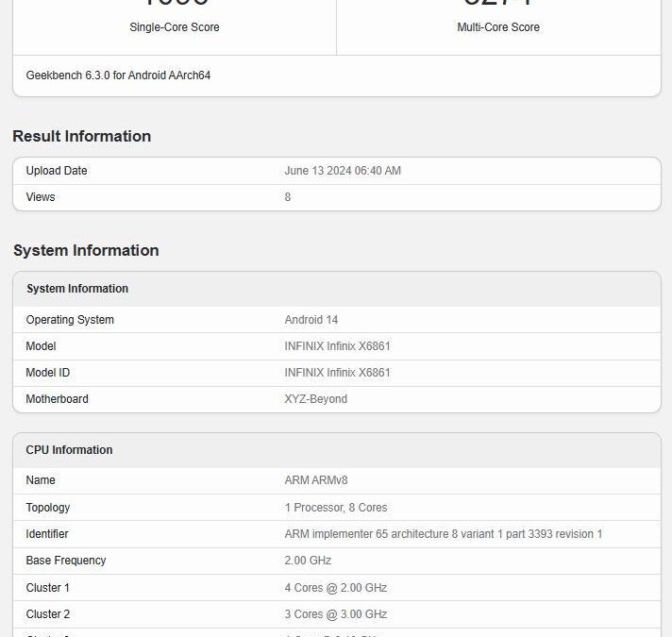
Task: Click the System Information table header
Action: coord(77,289)
